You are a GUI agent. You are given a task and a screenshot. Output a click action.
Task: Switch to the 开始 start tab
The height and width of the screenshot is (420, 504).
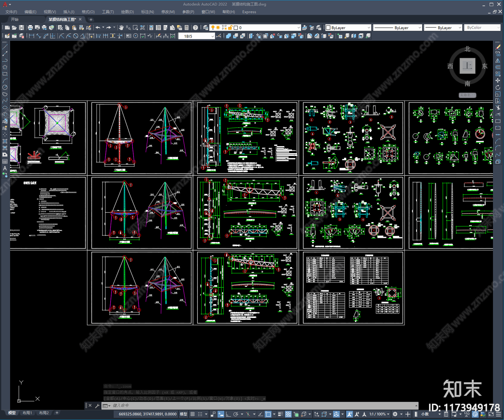(x=15, y=20)
